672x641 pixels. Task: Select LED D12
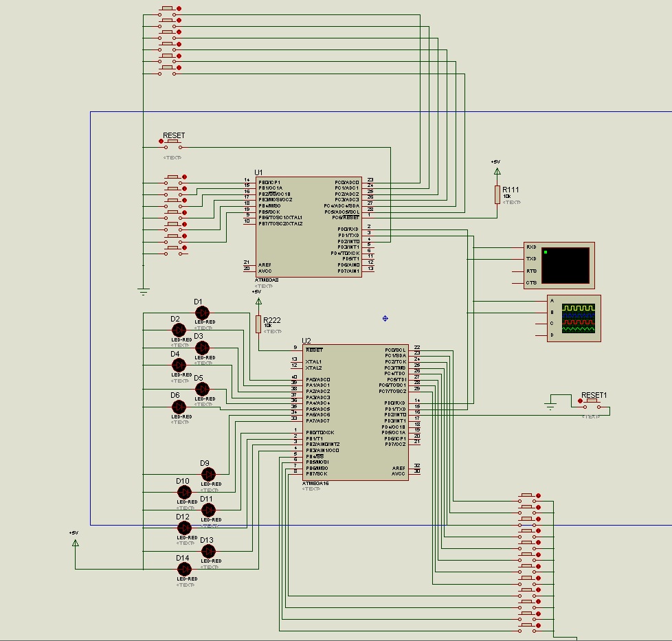tap(184, 528)
